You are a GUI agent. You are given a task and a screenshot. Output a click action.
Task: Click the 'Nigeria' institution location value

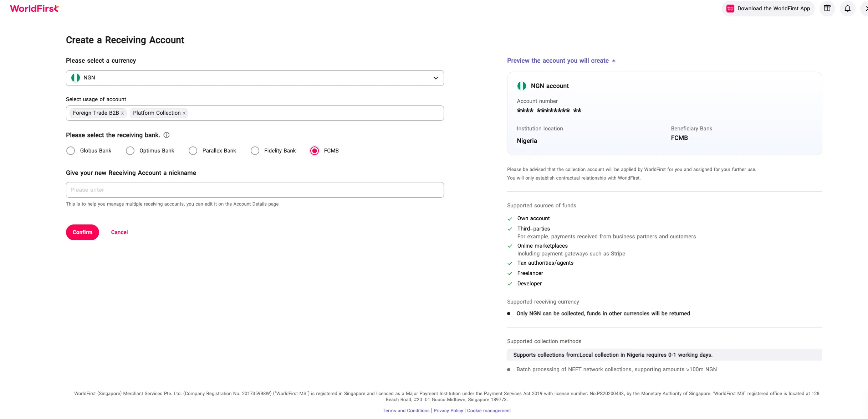click(x=527, y=141)
